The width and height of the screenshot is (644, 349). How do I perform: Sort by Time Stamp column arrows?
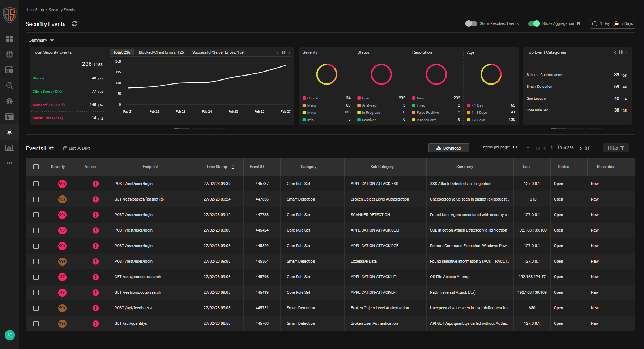pyautogui.click(x=233, y=167)
